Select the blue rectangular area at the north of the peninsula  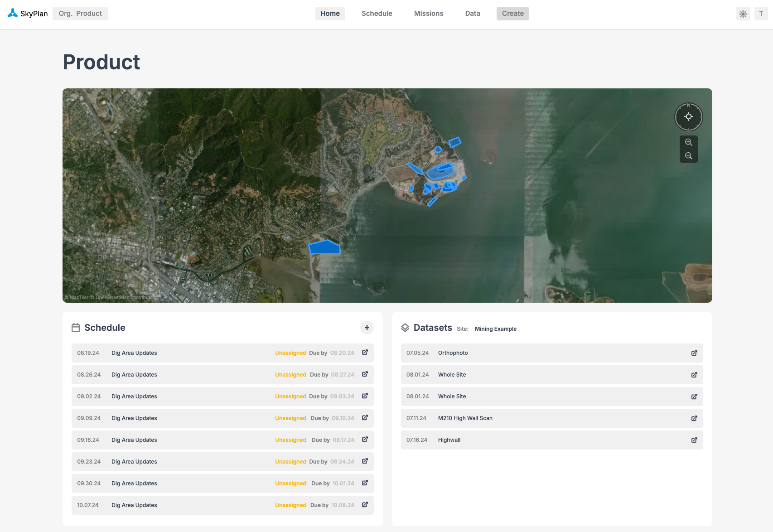coord(455,142)
